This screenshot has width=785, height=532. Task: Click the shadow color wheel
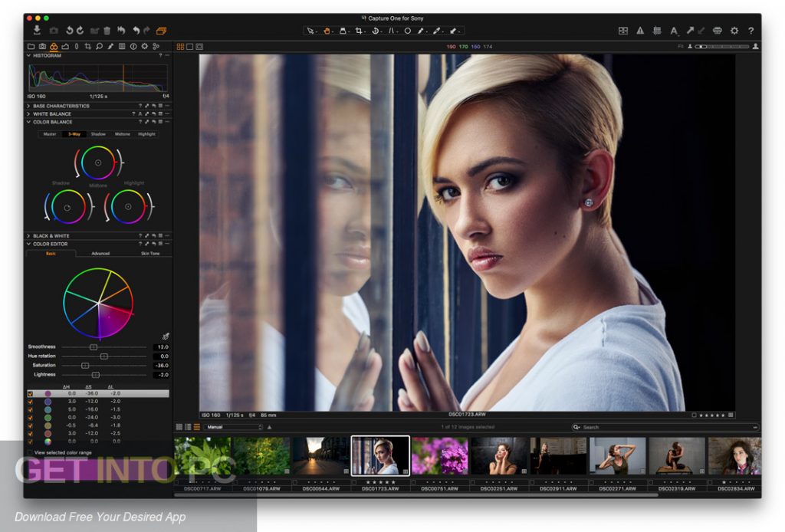coord(67,207)
